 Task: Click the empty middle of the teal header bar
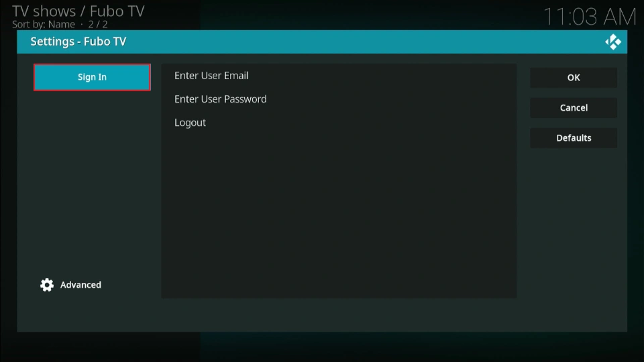click(362, 42)
